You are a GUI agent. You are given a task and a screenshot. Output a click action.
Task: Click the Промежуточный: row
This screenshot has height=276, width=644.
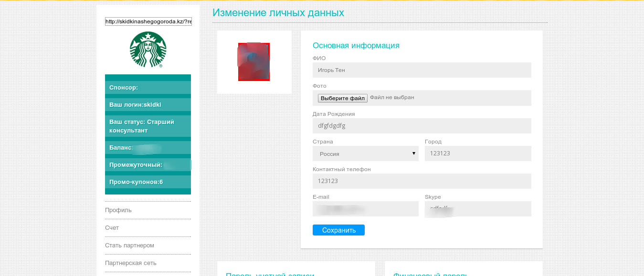tap(148, 165)
